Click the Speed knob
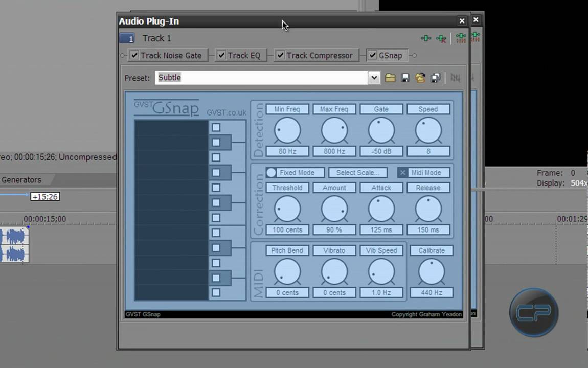The width and height of the screenshot is (588, 368). (428, 130)
